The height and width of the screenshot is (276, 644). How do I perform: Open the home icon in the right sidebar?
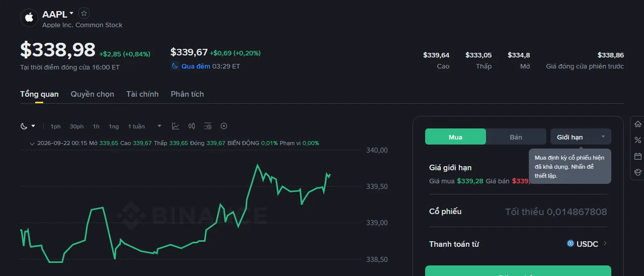(637, 124)
